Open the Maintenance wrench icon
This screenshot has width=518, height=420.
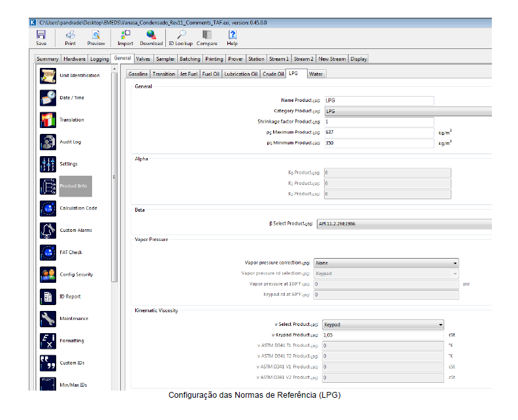click(48, 319)
